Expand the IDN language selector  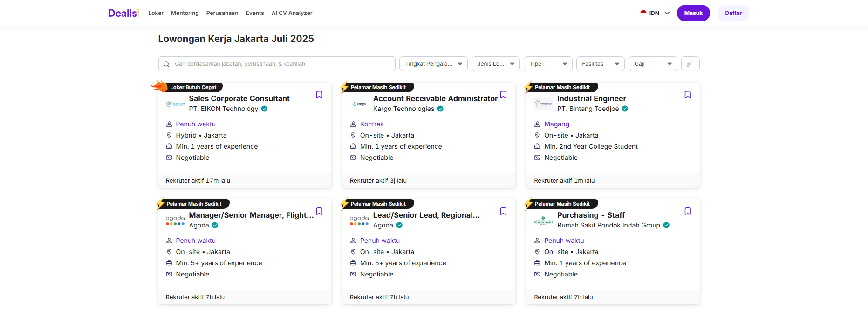pos(655,13)
